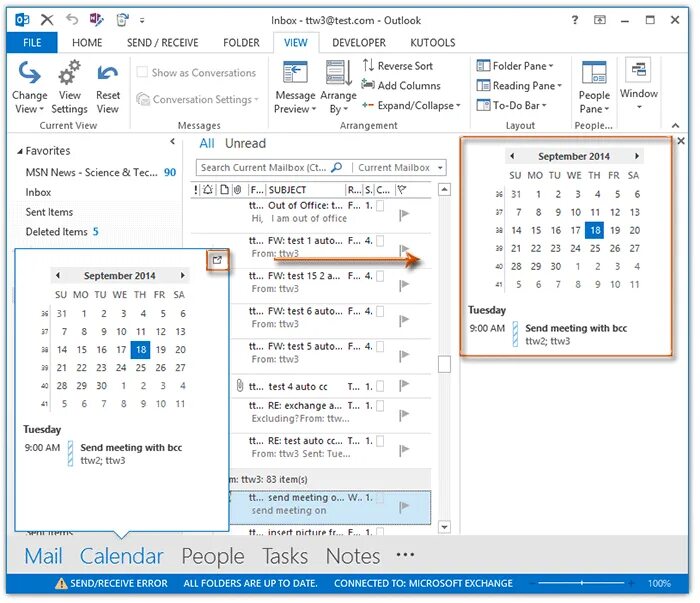This screenshot has height=603, width=700.
Task: Click the message list scrollbar thumb
Action: [x=444, y=364]
